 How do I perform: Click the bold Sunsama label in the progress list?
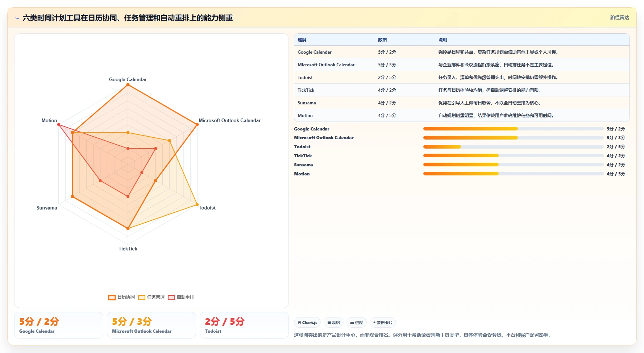[303, 165]
